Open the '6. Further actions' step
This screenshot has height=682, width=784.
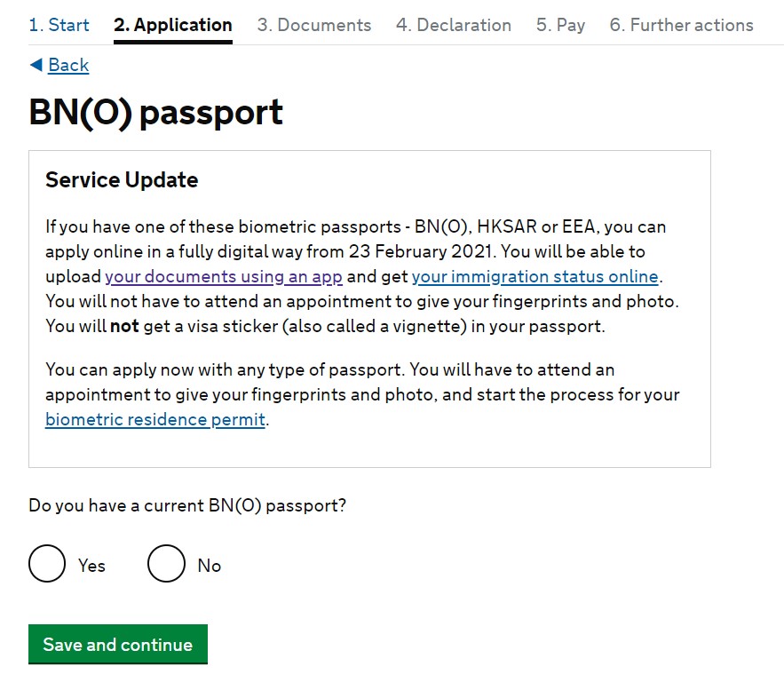(681, 25)
